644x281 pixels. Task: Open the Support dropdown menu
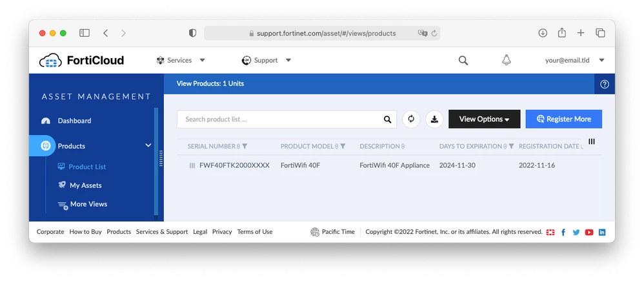pyautogui.click(x=266, y=61)
